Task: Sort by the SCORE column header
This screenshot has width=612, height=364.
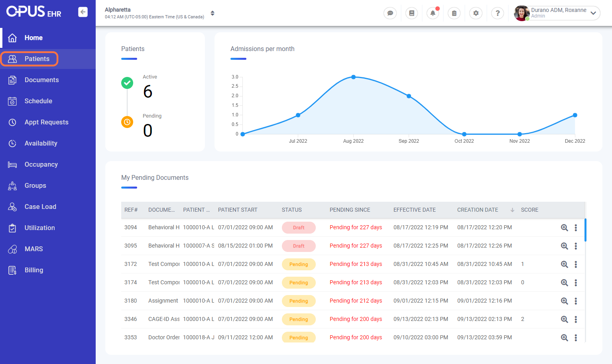Action: (x=529, y=210)
